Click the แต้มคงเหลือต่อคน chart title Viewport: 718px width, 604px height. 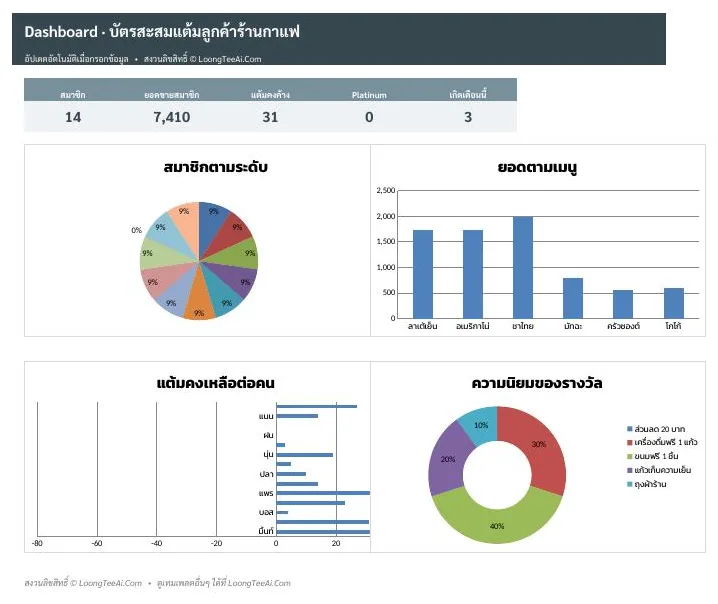tap(215, 383)
